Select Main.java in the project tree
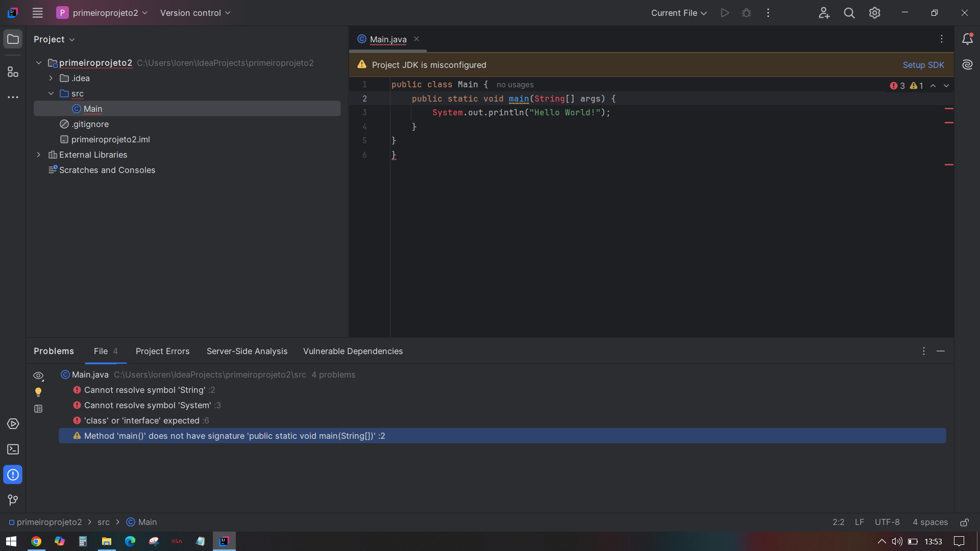Screen dimensions: 980x551 tap(92, 108)
